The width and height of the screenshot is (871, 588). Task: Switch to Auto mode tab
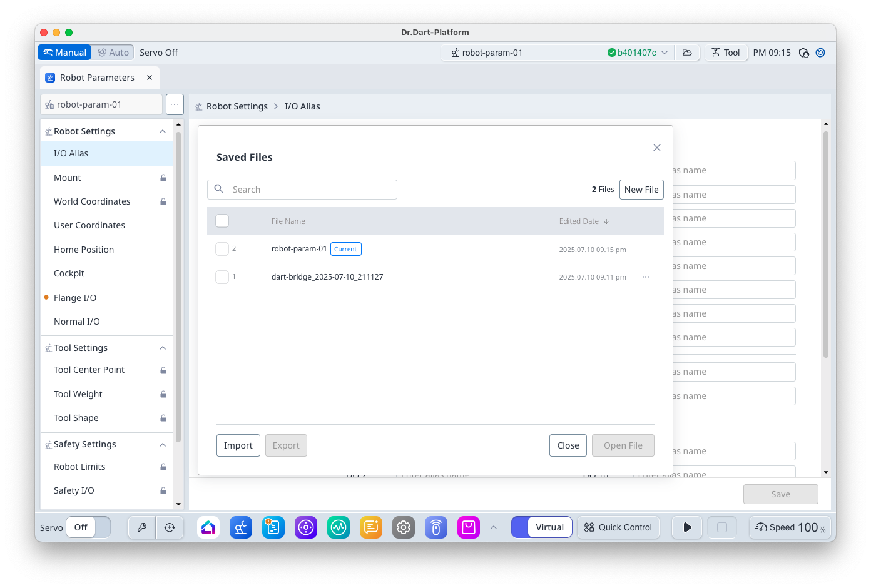coord(113,53)
